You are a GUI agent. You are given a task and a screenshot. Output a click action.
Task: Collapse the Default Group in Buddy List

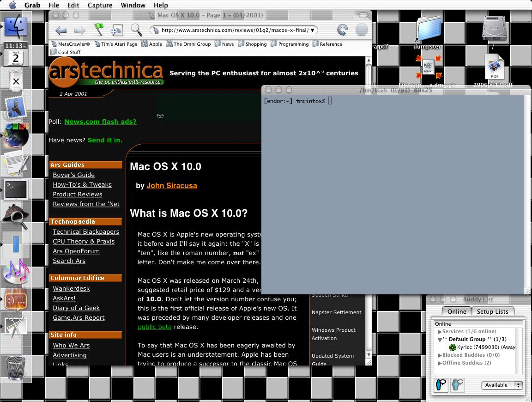click(440, 340)
